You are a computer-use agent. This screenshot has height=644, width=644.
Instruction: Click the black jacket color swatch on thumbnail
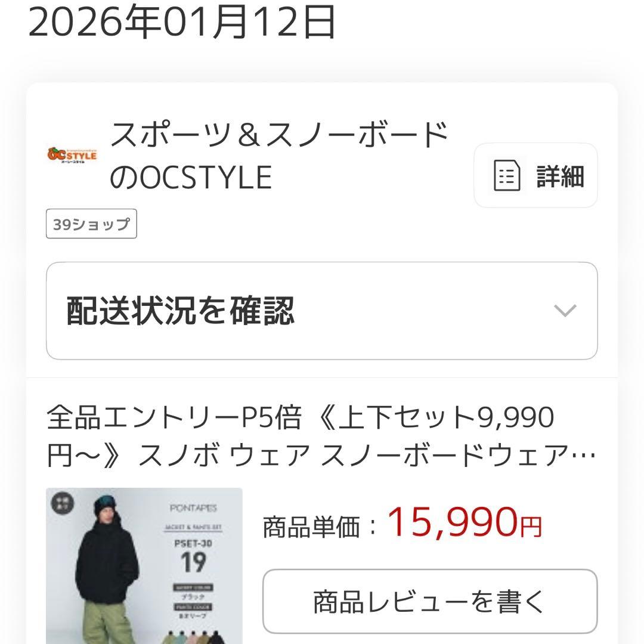pos(216,637)
